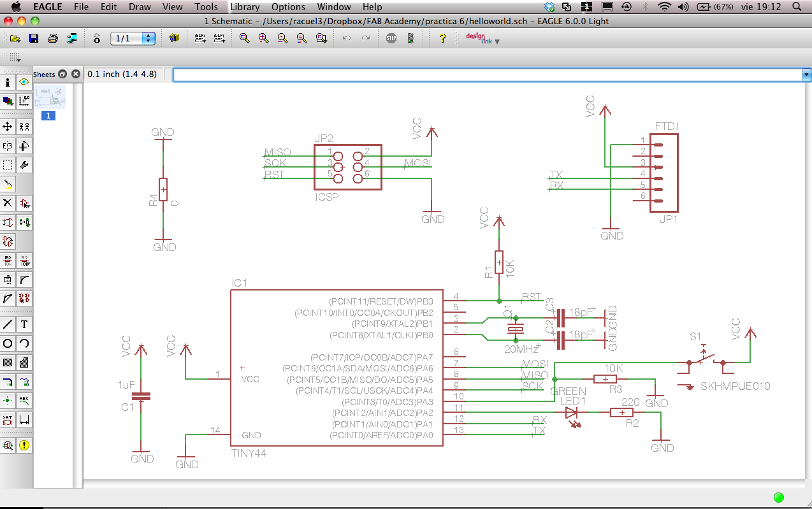Expand the command line history dropdown
This screenshot has height=509, width=812.
(x=806, y=75)
